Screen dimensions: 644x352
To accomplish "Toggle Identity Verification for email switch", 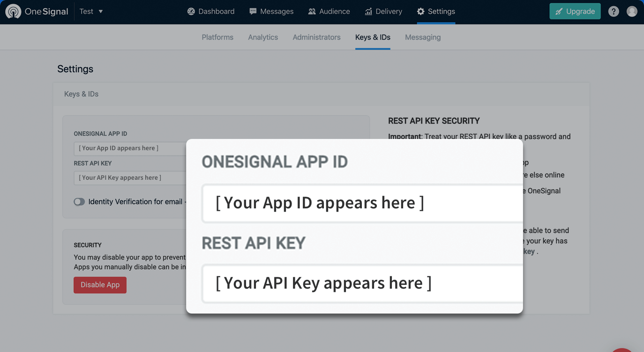I will [79, 202].
